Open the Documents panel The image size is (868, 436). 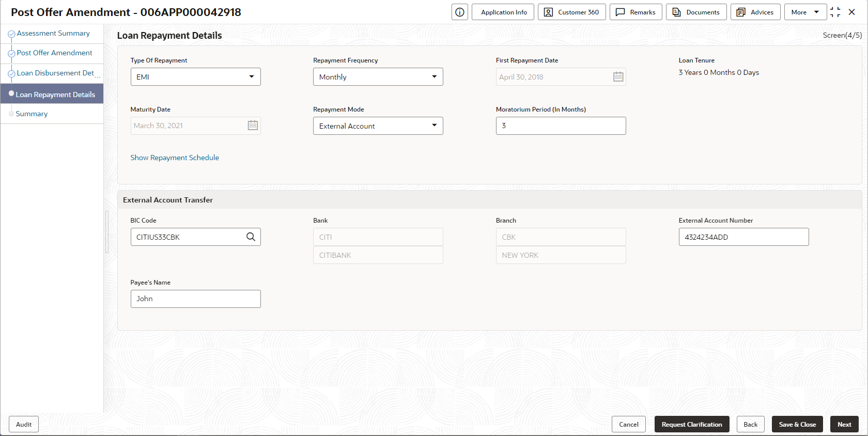pyautogui.click(x=696, y=12)
